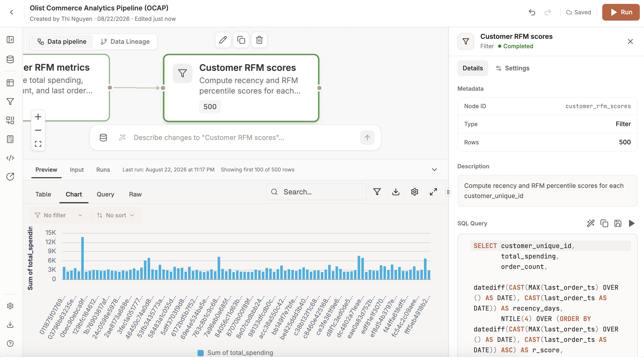Go back using the left chevron arrow
644x357 pixels.
(x=11, y=12)
